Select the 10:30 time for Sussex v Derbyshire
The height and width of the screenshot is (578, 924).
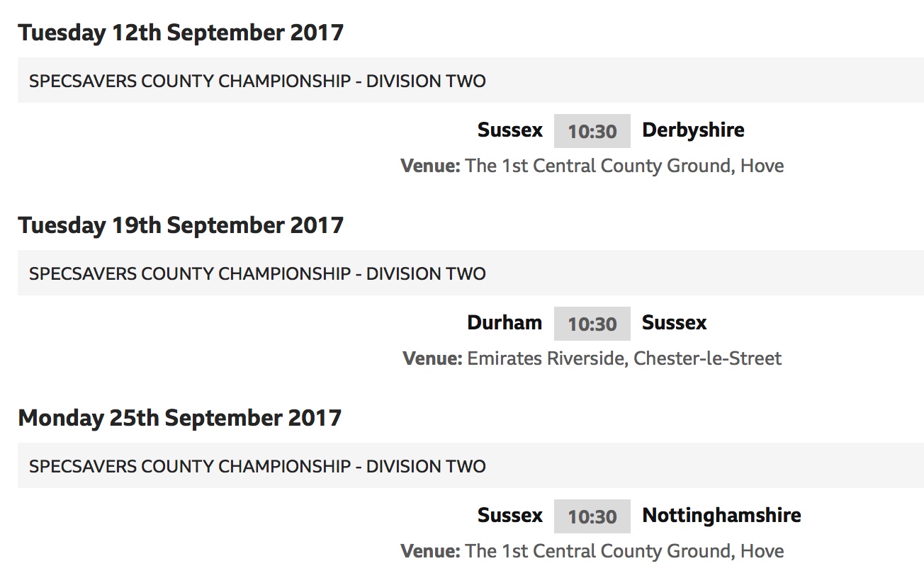pyautogui.click(x=592, y=131)
